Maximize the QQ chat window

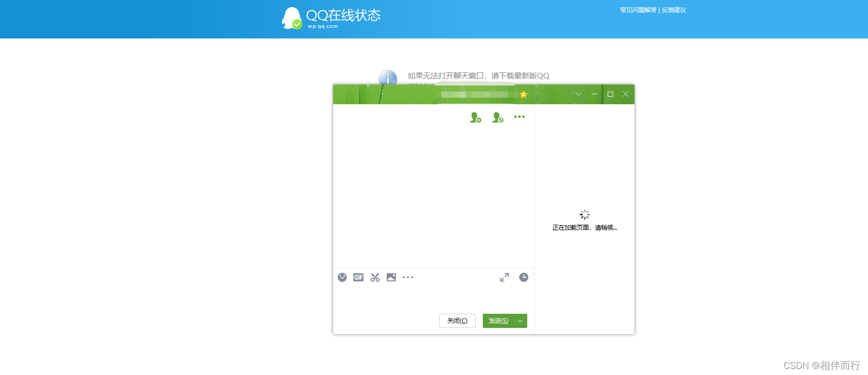(610, 94)
